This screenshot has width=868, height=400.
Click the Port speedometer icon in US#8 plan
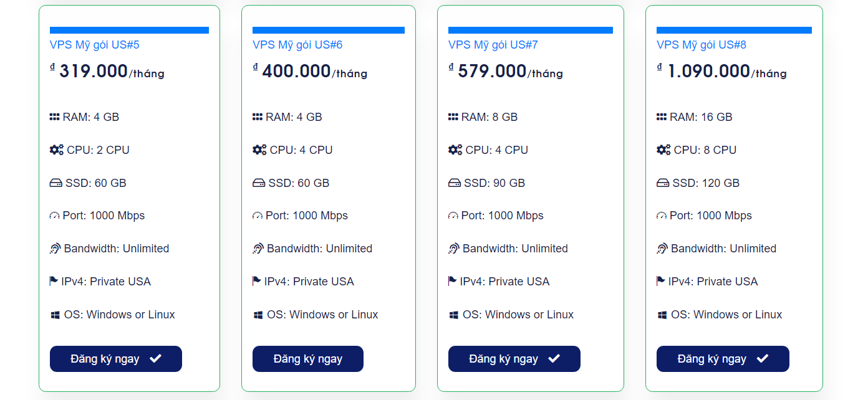(x=662, y=216)
